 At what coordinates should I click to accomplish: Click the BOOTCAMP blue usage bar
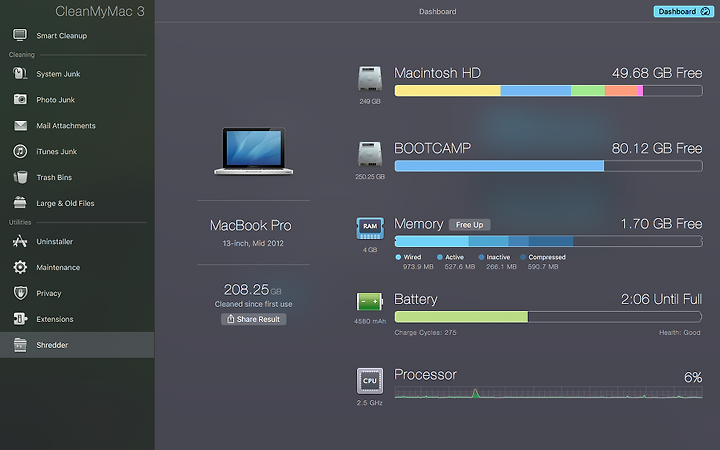[x=499, y=166]
